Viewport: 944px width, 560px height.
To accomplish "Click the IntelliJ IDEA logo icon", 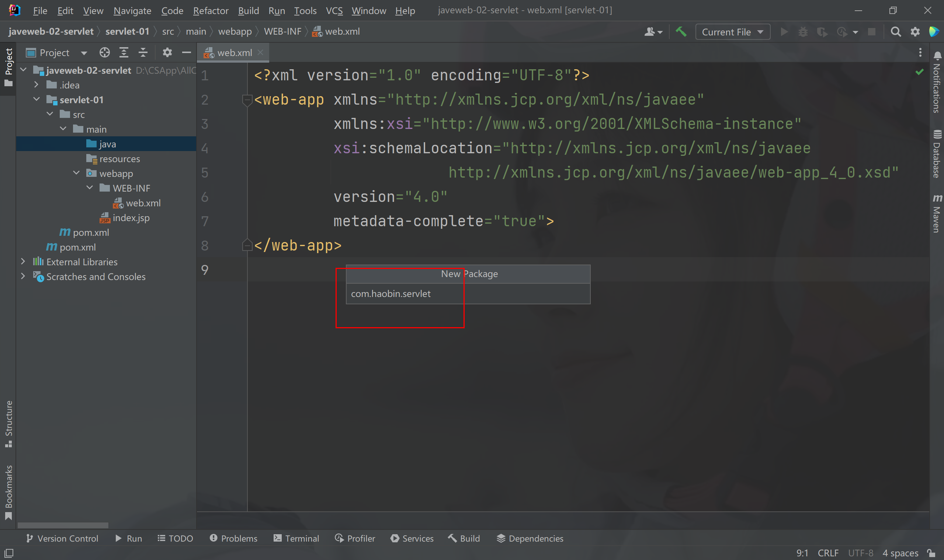I will pyautogui.click(x=14, y=10).
